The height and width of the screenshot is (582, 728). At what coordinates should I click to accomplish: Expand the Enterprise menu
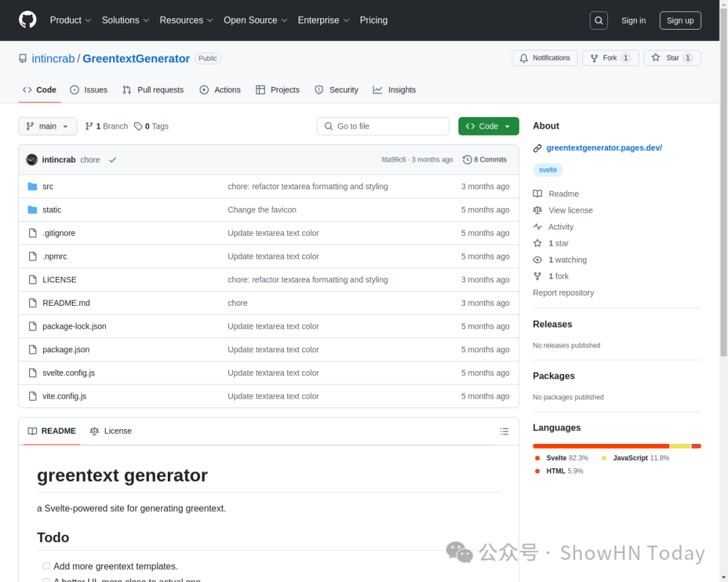point(324,20)
